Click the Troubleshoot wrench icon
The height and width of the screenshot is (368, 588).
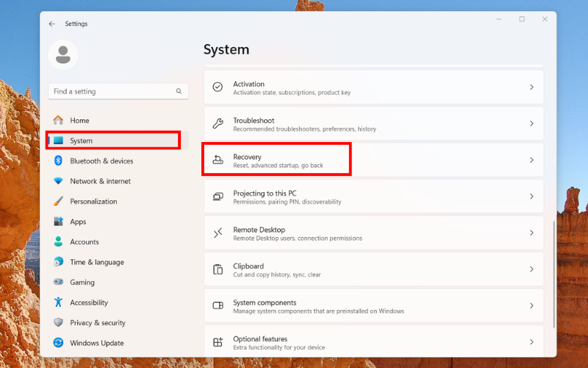218,124
